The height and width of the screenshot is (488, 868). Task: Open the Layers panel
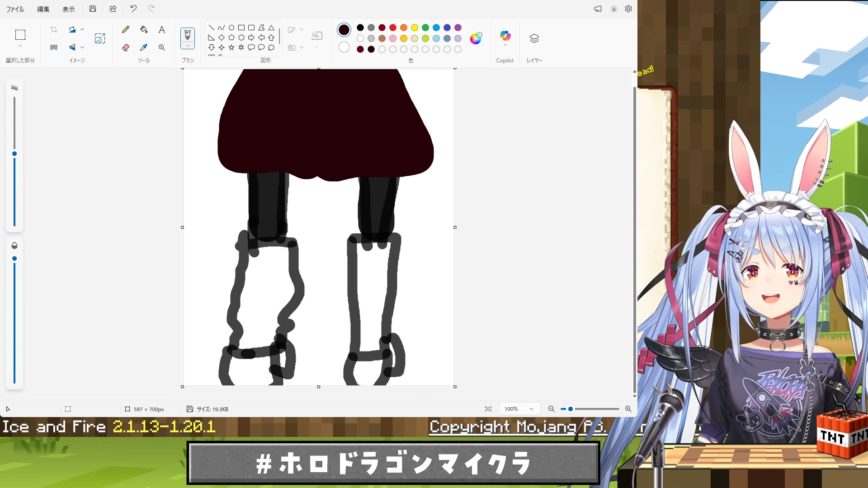point(534,38)
